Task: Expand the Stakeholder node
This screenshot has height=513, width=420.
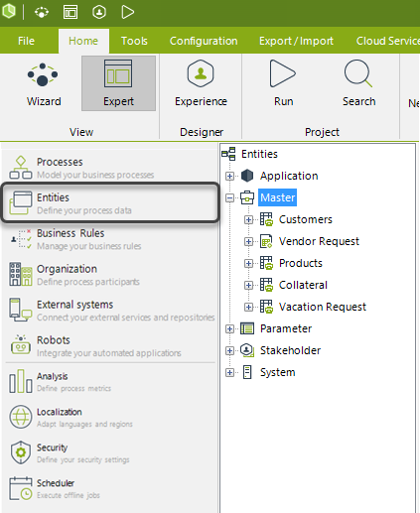Action: tap(229, 350)
